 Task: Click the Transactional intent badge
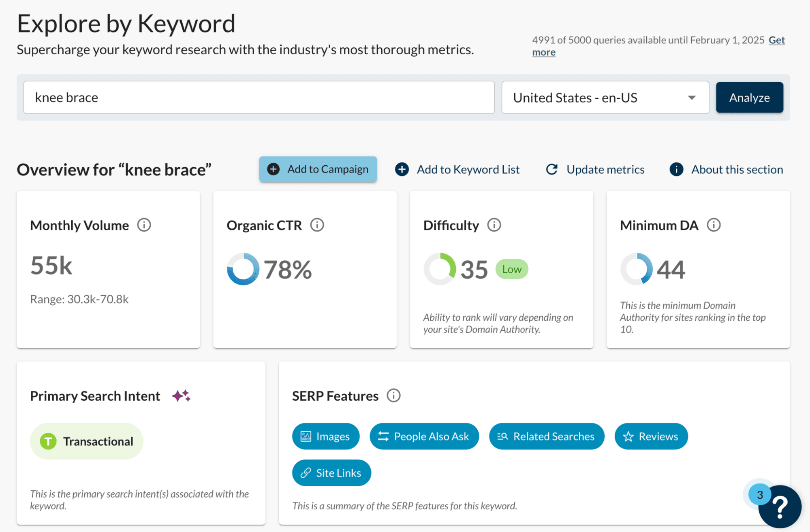(x=87, y=441)
